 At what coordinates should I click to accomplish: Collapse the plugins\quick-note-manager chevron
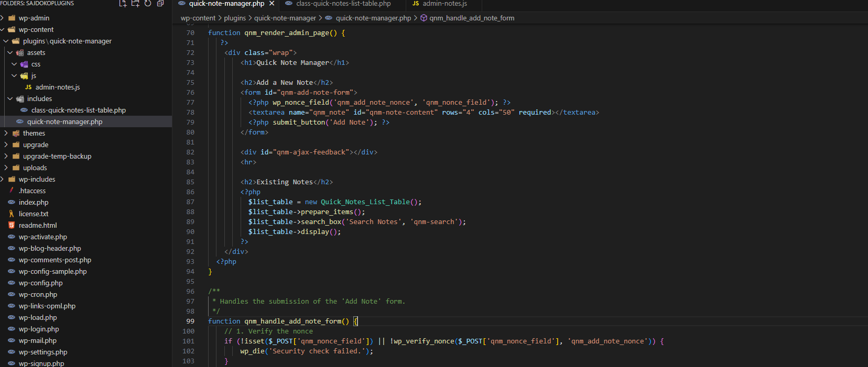coord(6,41)
